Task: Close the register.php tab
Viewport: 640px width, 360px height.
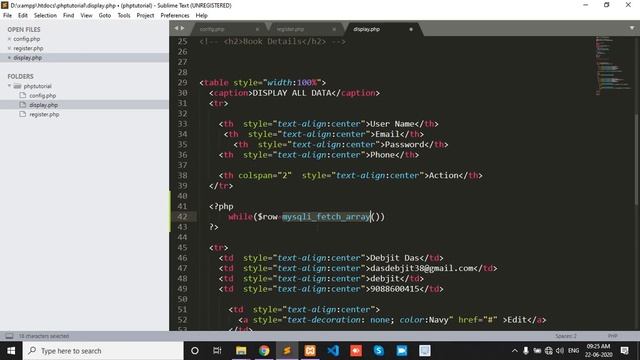Action: tap(334, 29)
